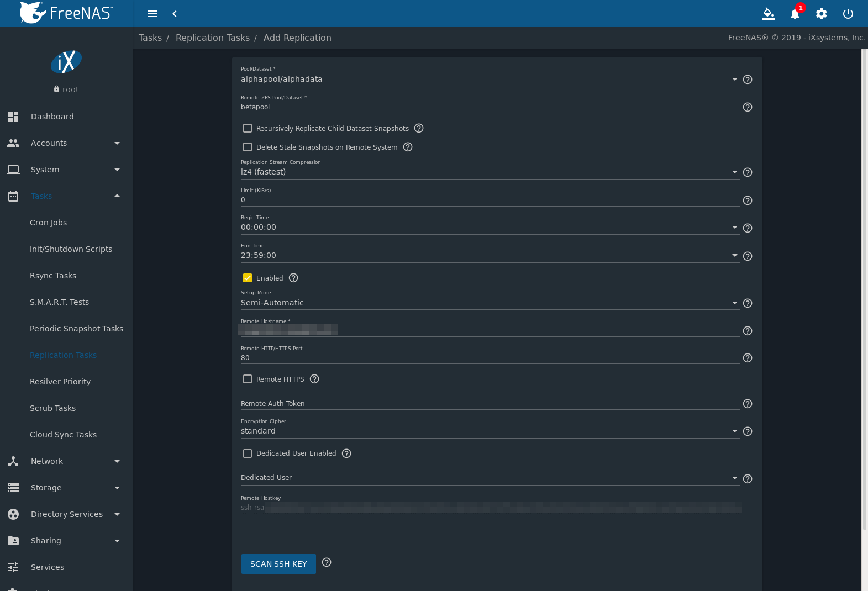Open the Setup Mode dropdown
The height and width of the screenshot is (591, 868).
pyautogui.click(x=490, y=303)
